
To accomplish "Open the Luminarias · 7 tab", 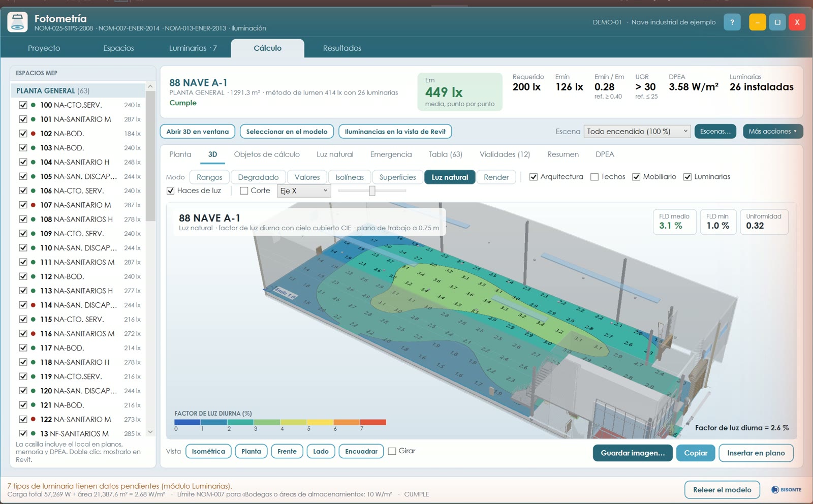I will (x=193, y=48).
